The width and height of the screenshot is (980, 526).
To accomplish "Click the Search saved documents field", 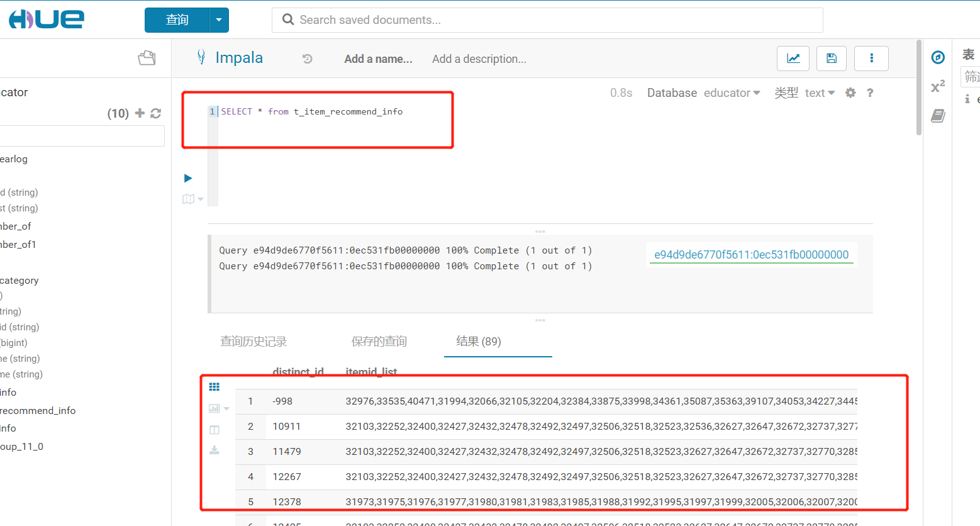I will coord(547,20).
